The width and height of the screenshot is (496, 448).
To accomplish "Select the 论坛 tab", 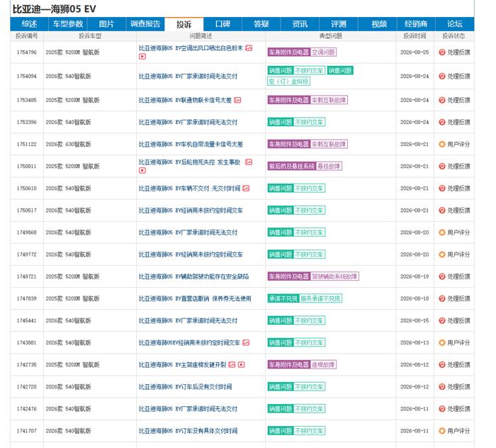I will 455,24.
